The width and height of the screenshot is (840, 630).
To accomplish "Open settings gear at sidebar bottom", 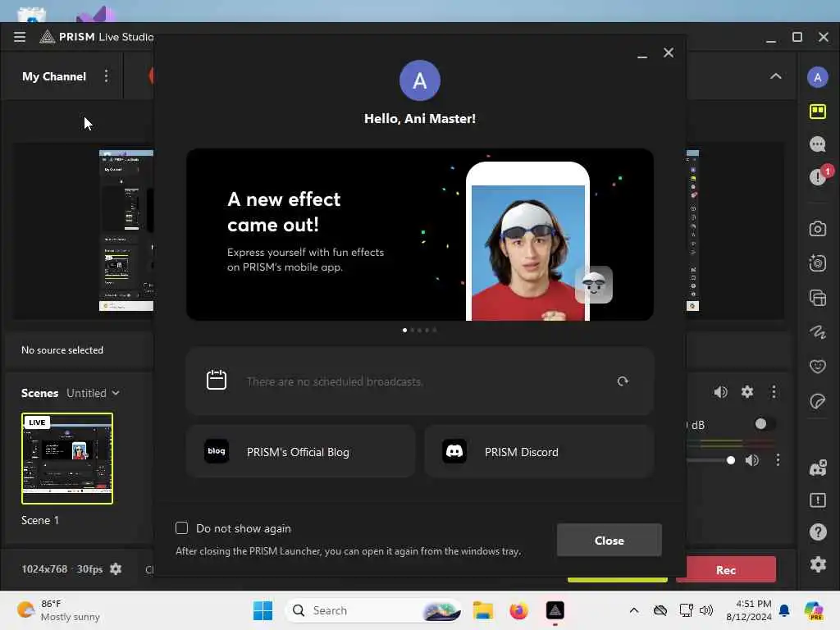I will point(818,564).
